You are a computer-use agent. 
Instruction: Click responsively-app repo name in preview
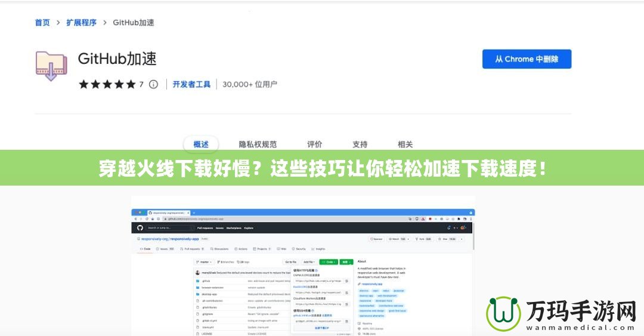[184, 239]
